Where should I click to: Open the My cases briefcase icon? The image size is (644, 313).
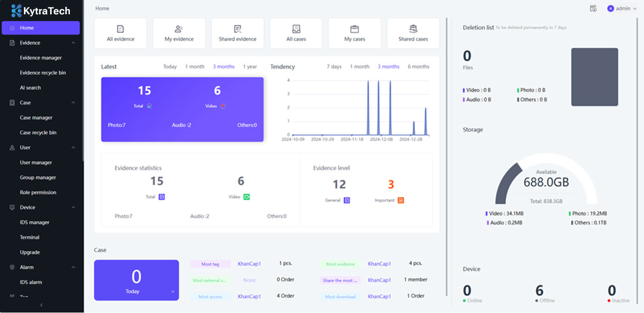pyautogui.click(x=354, y=29)
